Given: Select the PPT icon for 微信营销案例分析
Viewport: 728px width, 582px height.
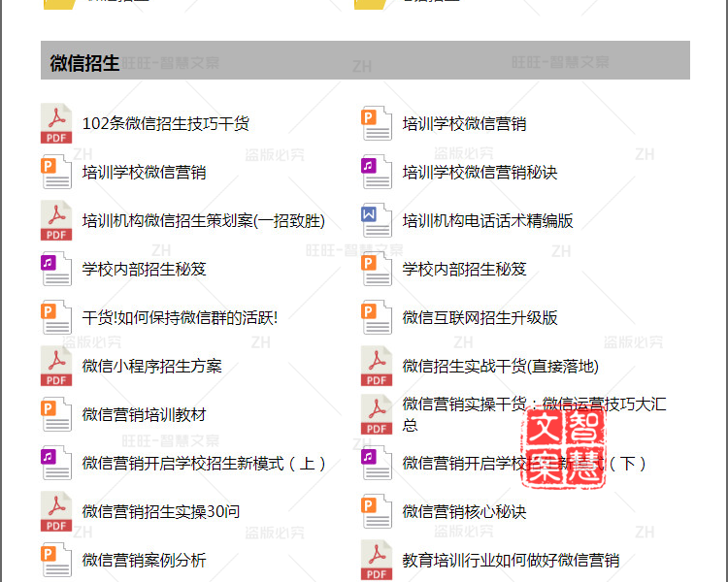Looking at the screenshot, I should coord(56,560).
